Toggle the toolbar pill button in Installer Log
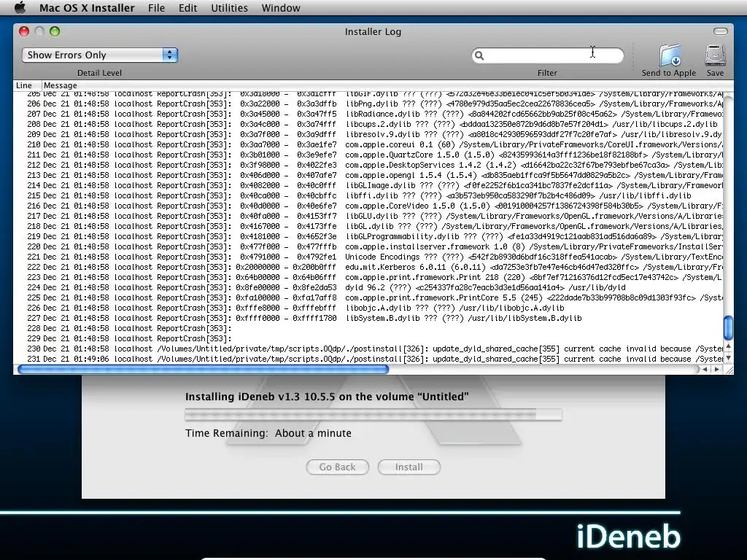This screenshot has width=747, height=560. pos(720,31)
